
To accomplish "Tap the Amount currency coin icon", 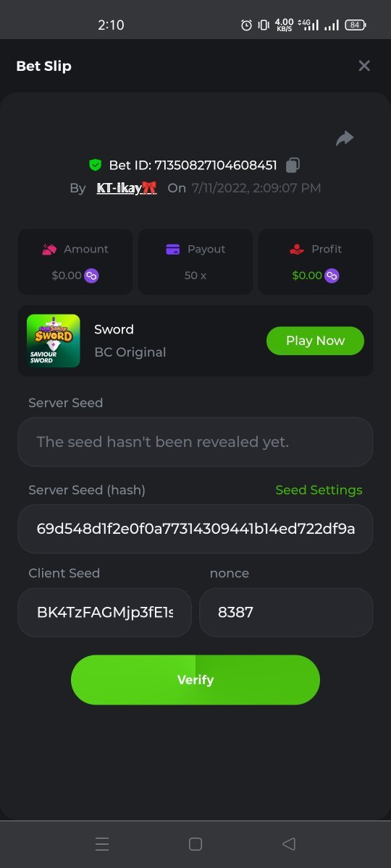I will pos(91,276).
